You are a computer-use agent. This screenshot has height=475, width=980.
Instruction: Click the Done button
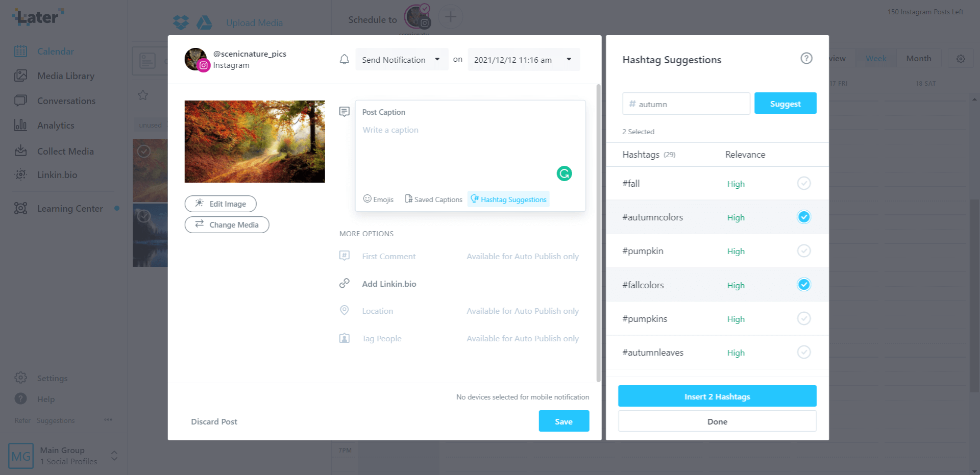[x=717, y=421]
